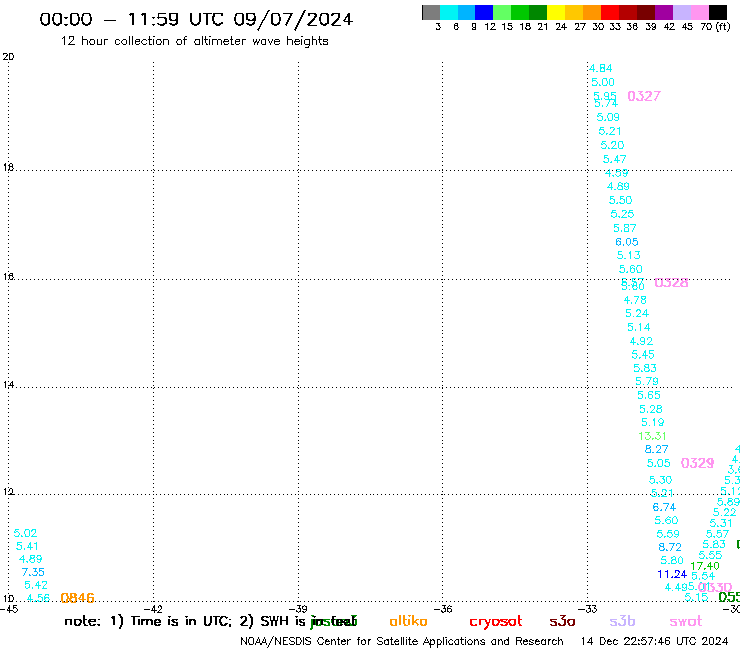
Task: Click the pink 0329 time marker
Action: point(697,463)
